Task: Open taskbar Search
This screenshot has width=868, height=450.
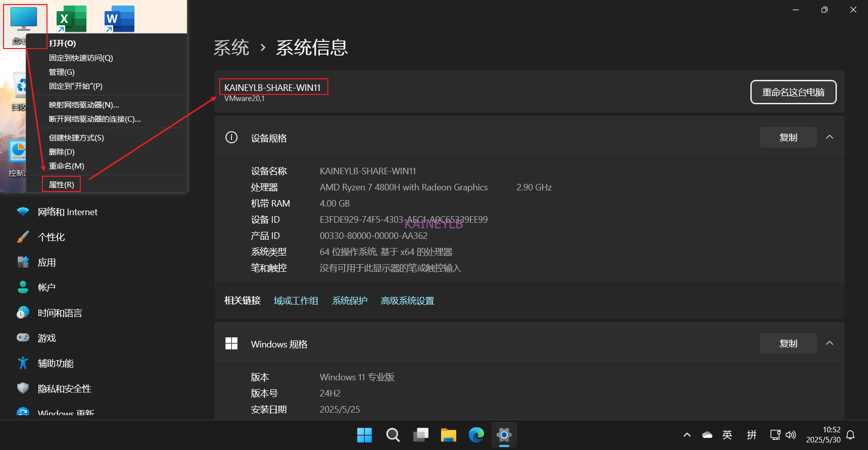Action: (393, 435)
